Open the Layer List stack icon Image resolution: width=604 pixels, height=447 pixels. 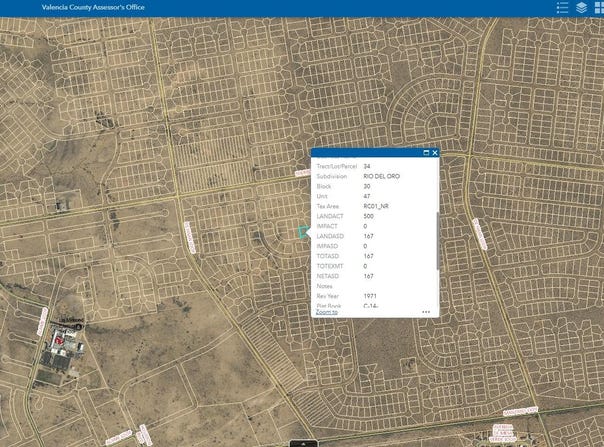[581, 8]
